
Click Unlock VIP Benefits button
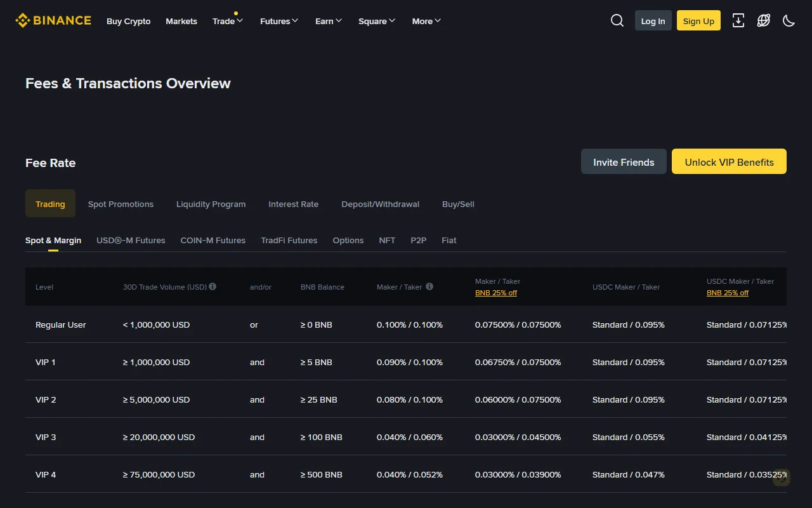[x=729, y=161]
